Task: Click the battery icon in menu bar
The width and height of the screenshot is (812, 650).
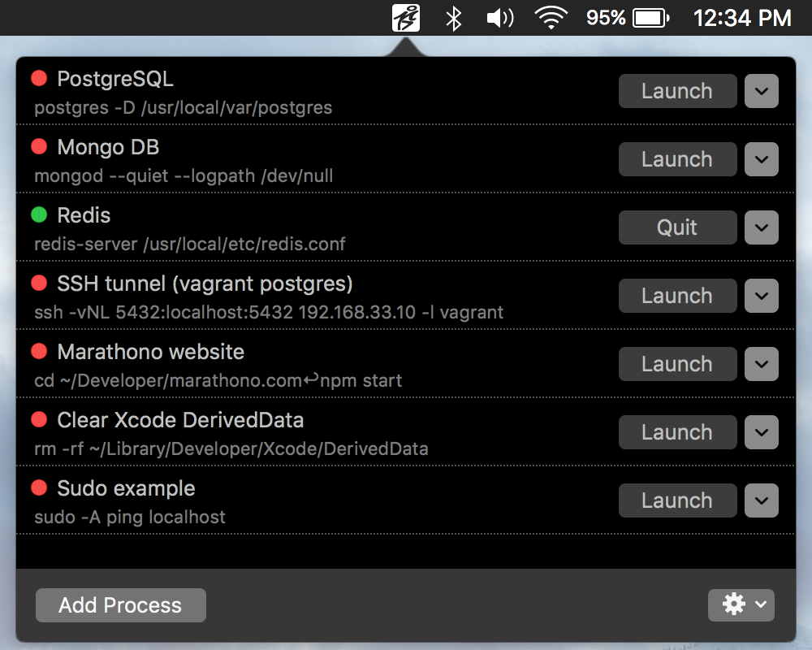Action: point(651,19)
